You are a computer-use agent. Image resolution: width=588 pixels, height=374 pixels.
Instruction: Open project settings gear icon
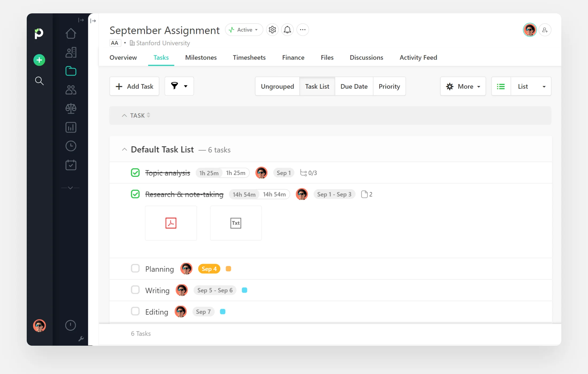(272, 30)
